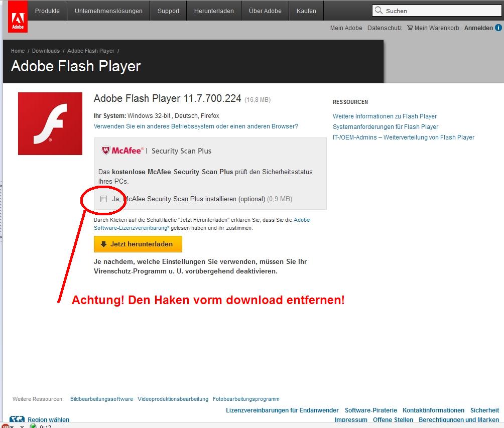
Task: Open Systemanforderungen für Flash Player
Action: 386,126
